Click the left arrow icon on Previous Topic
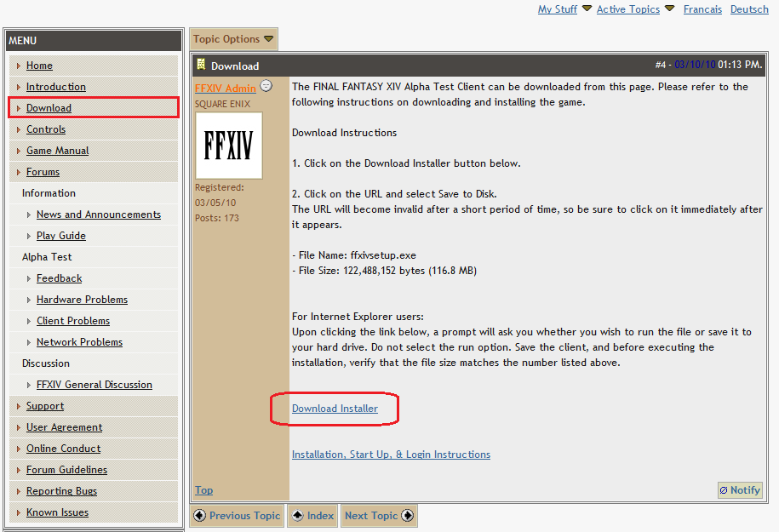Screen dimensions: 779x532 [x=199, y=515]
